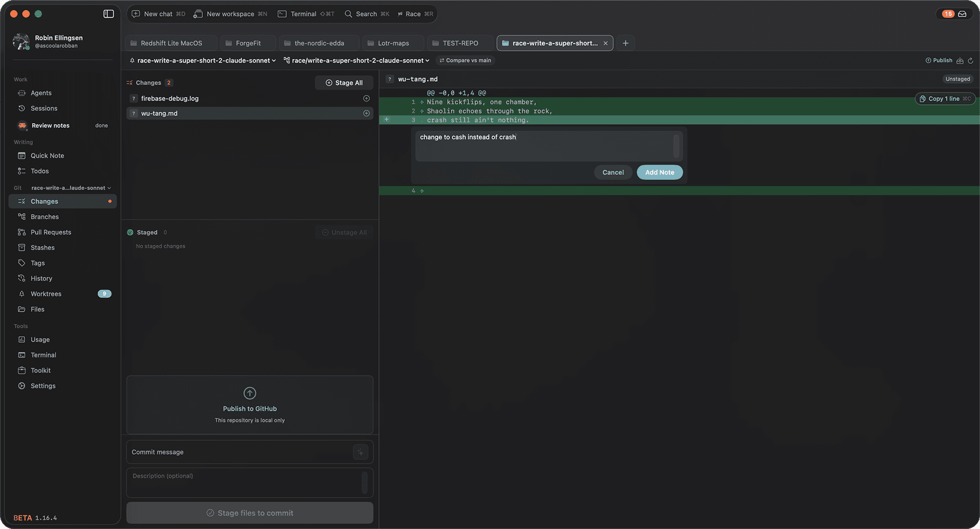The height and width of the screenshot is (529, 980).
Task: Click the add-comment plus on diff line 3
Action: click(x=387, y=120)
